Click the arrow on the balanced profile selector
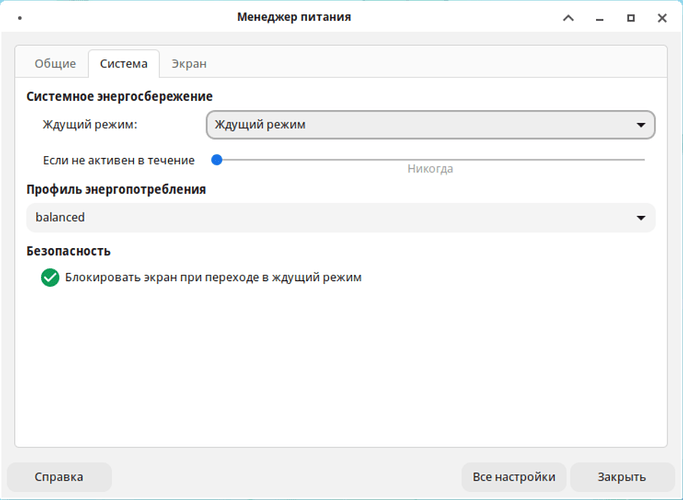 coord(641,218)
